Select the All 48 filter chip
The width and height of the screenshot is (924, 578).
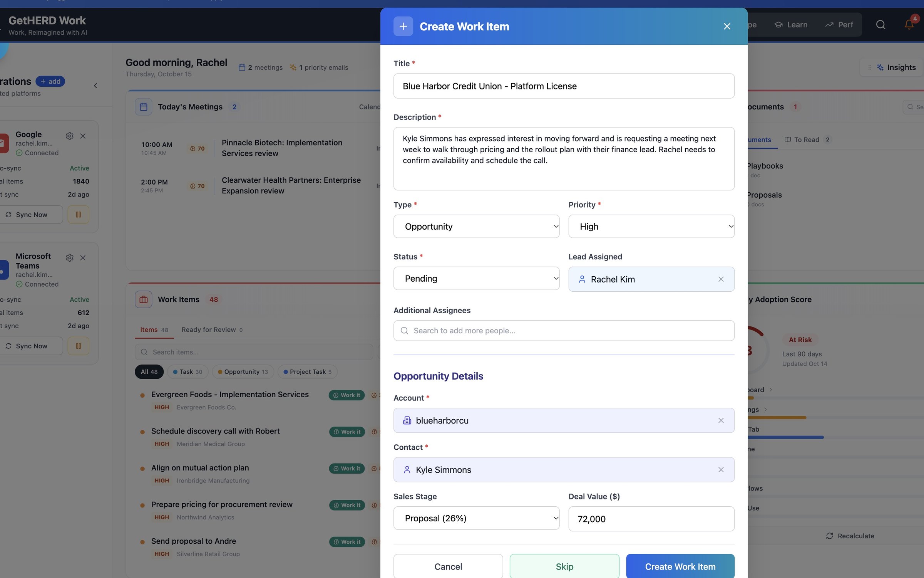tap(149, 372)
